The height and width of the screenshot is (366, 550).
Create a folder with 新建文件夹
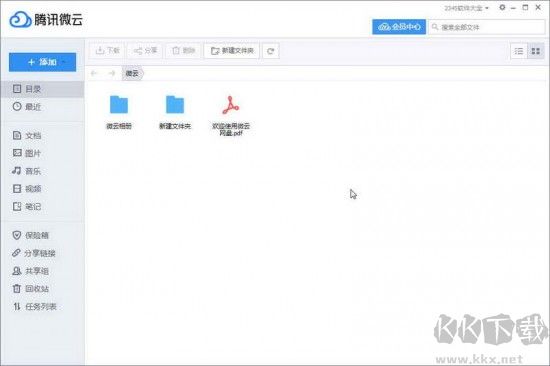point(232,51)
